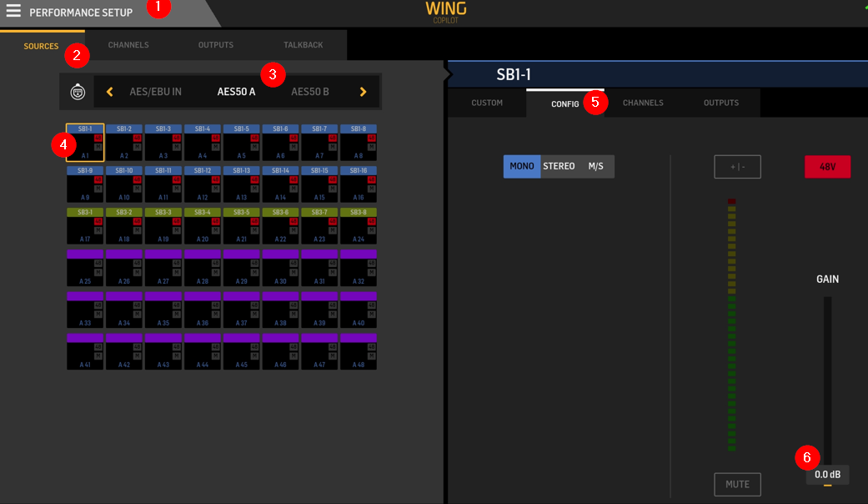The width and height of the screenshot is (868, 504).
Task: Toggle 48V phantom power for SB1-1
Action: (x=827, y=166)
